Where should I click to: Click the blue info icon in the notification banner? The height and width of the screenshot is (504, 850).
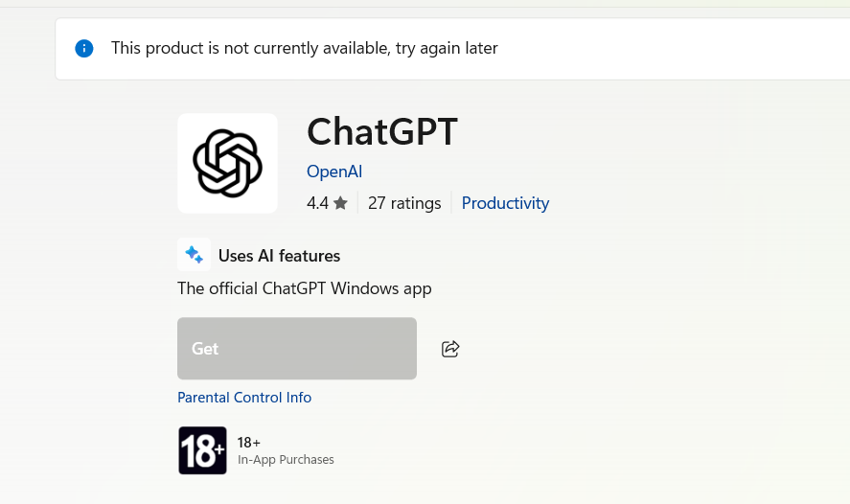pos(84,48)
